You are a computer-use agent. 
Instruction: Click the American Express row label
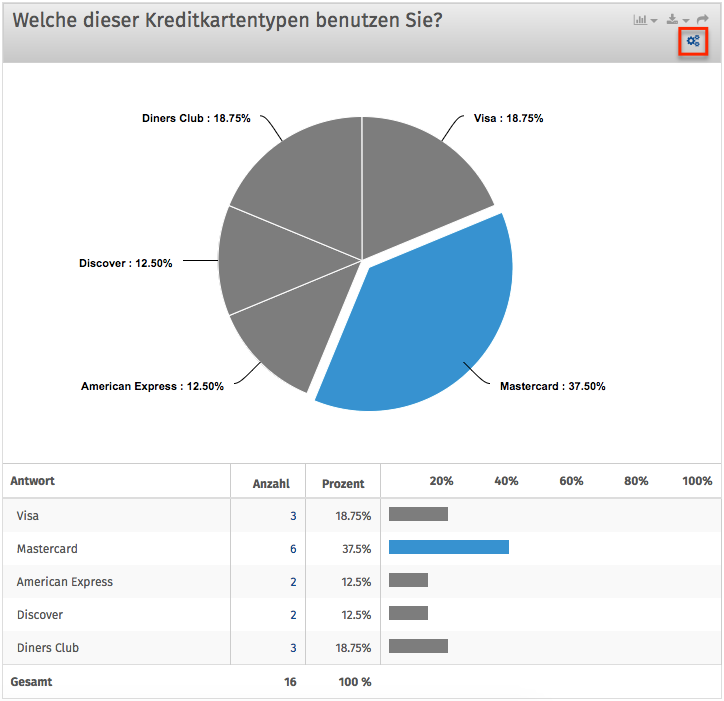click(65, 582)
